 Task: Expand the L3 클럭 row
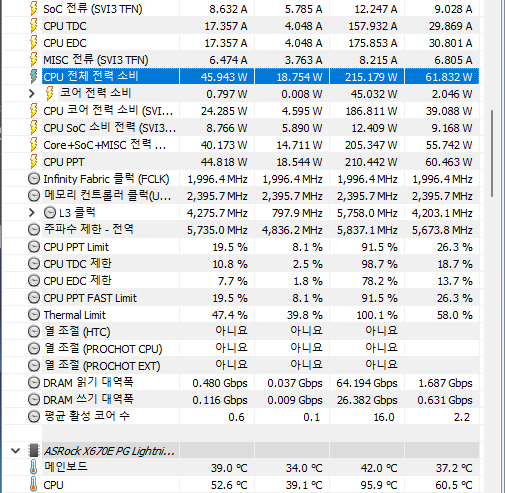coord(32,213)
